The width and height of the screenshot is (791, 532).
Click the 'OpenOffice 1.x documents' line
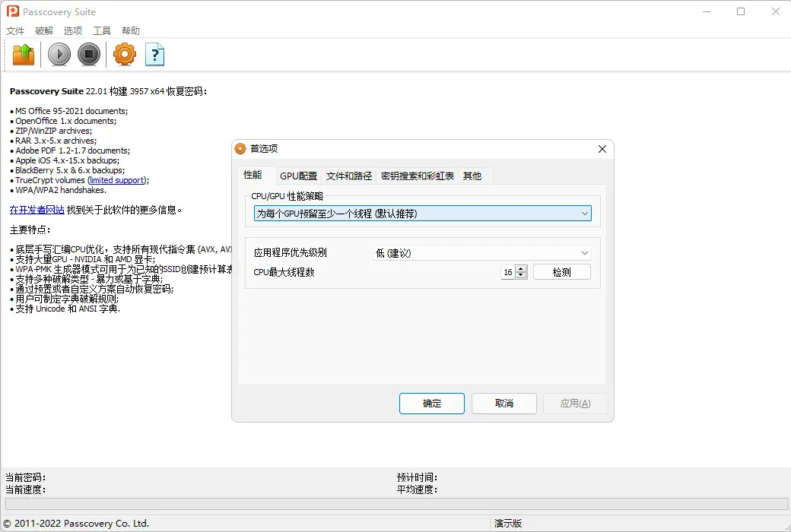point(65,121)
